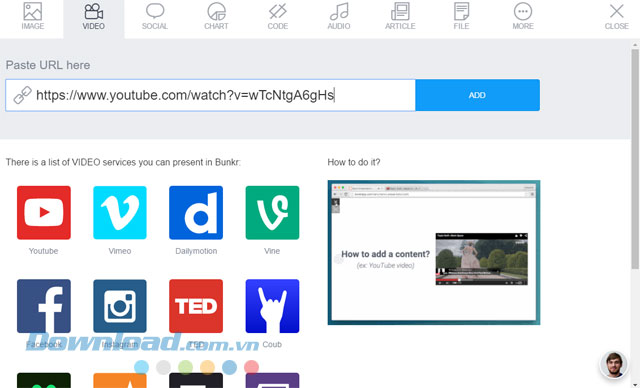Screen dimensions: 640x388
Task: Play the How to do it tutorial
Action: click(434, 253)
